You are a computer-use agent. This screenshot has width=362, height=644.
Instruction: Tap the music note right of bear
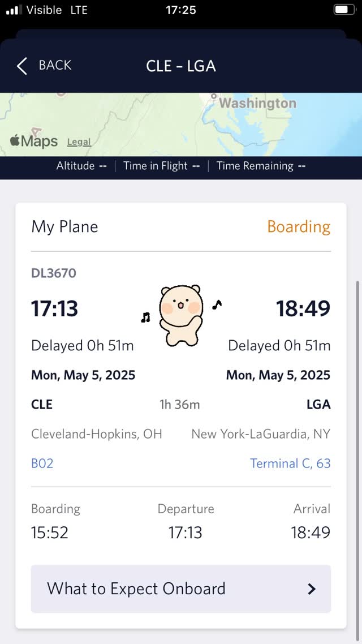click(x=217, y=304)
